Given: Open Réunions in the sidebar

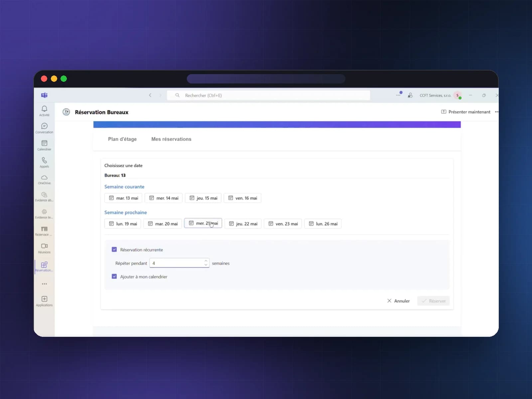Looking at the screenshot, I should [x=44, y=249].
